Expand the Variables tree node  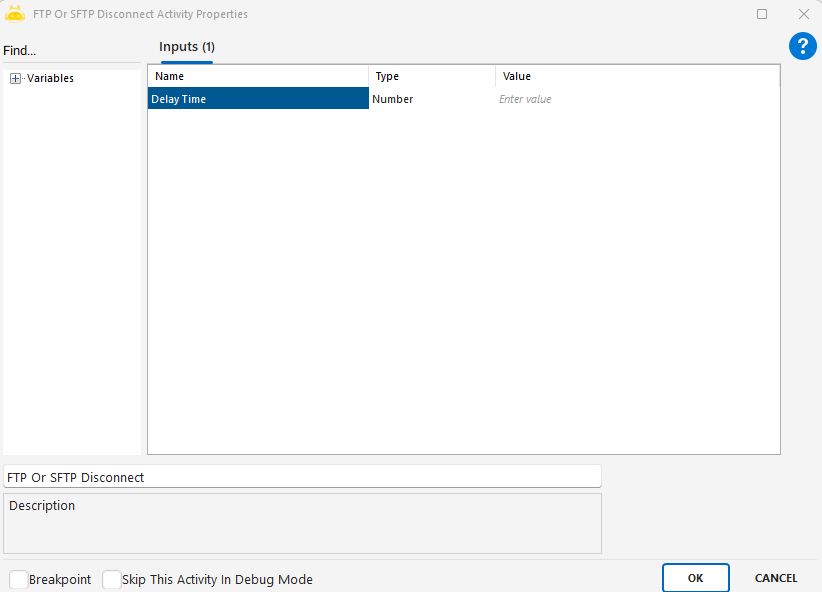click(15, 78)
